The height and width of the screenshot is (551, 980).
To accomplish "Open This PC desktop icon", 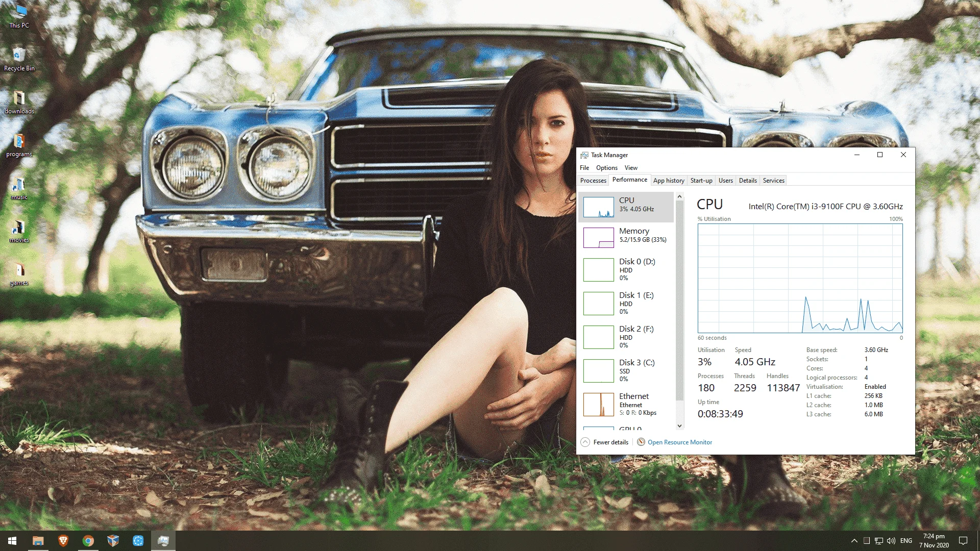I will [19, 16].
